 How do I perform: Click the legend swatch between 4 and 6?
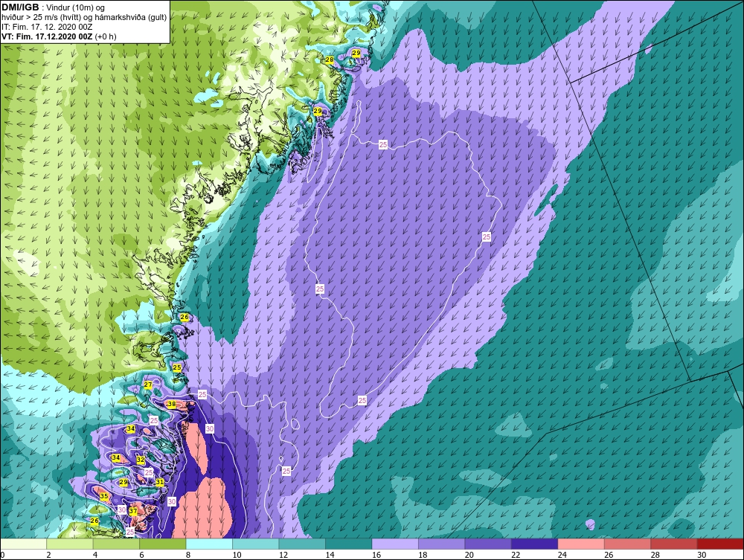(x=116, y=544)
